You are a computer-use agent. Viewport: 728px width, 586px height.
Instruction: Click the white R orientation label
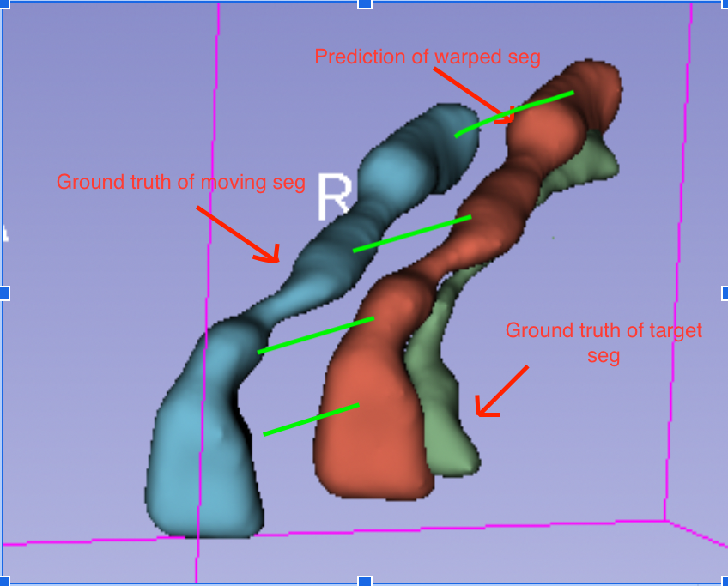[335, 196]
